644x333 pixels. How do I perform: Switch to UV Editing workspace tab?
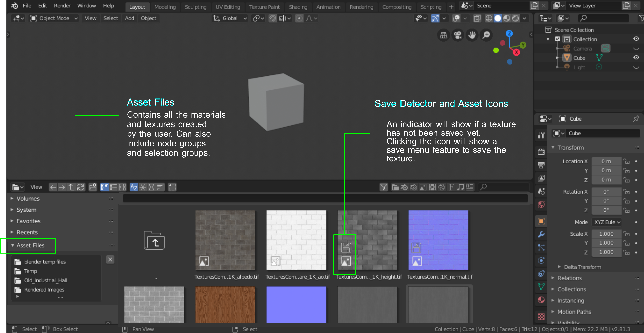pos(228,7)
